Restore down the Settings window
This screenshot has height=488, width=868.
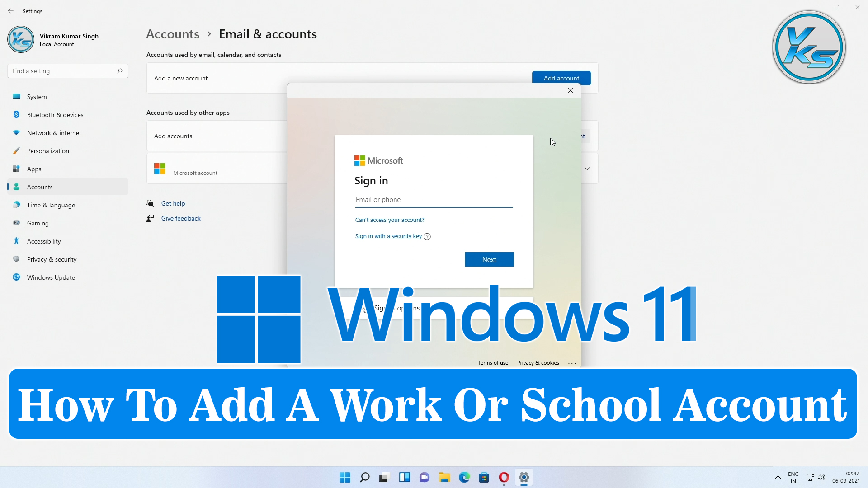(837, 7)
